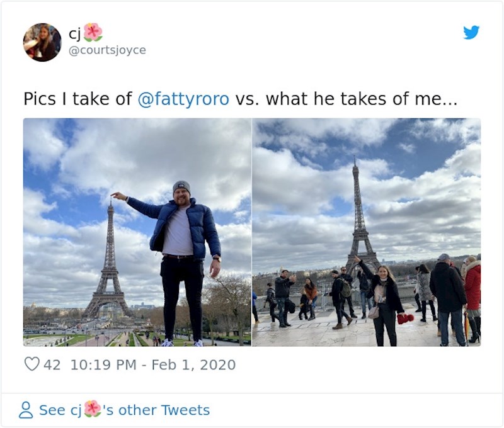Click the flower emoji beside the cj name
This screenshot has height=428, width=504.
tap(93, 32)
